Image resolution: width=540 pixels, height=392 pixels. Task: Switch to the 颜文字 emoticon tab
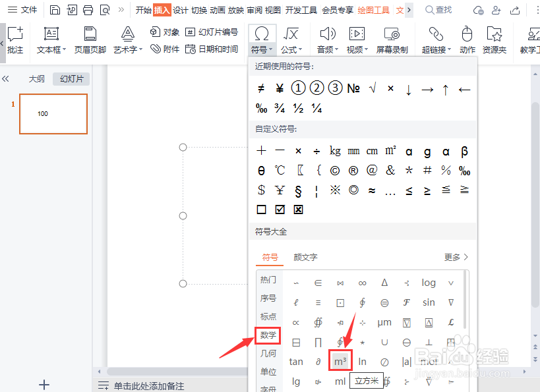coord(305,257)
